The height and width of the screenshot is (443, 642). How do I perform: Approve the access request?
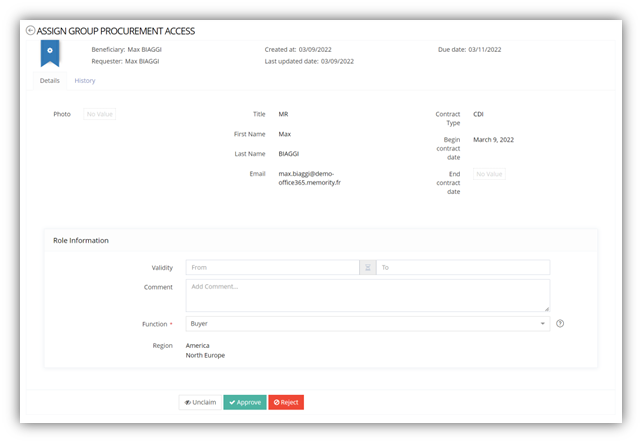[x=245, y=402]
